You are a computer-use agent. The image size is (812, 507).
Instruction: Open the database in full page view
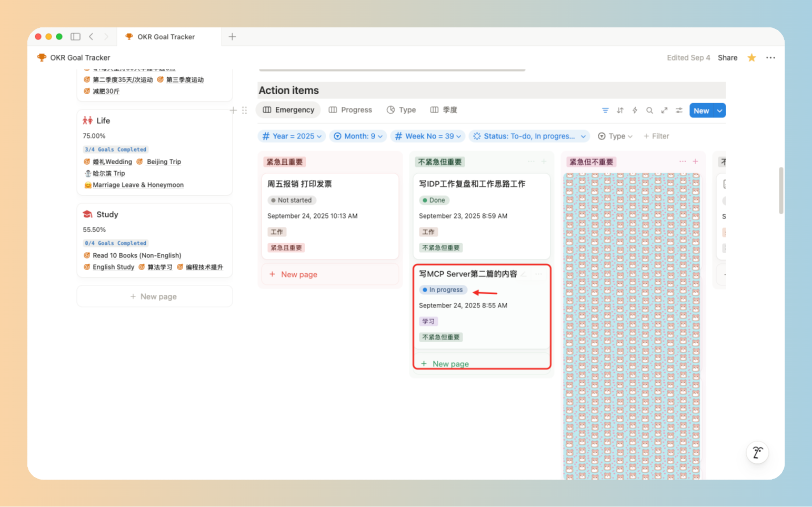tap(664, 111)
